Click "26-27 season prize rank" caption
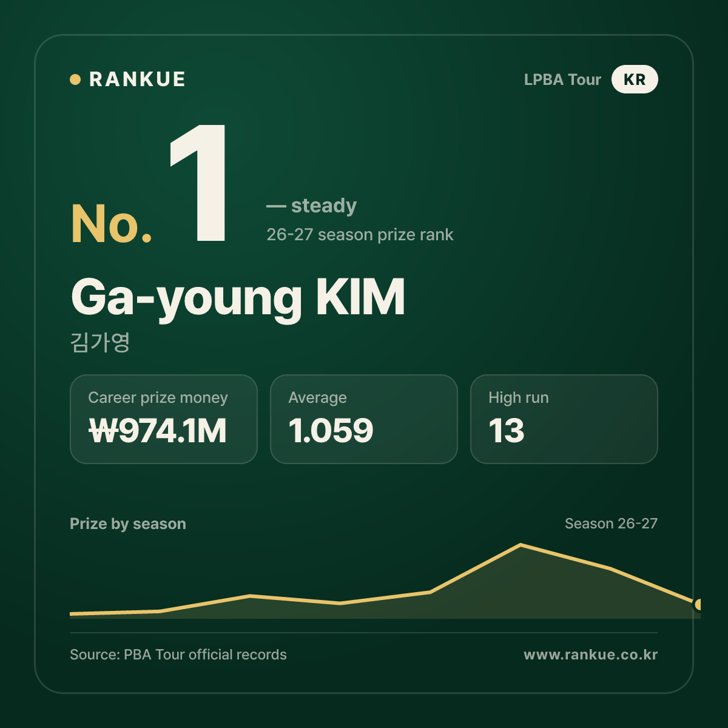The height and width of the screenshot is (728, 728). coord(360,235)
